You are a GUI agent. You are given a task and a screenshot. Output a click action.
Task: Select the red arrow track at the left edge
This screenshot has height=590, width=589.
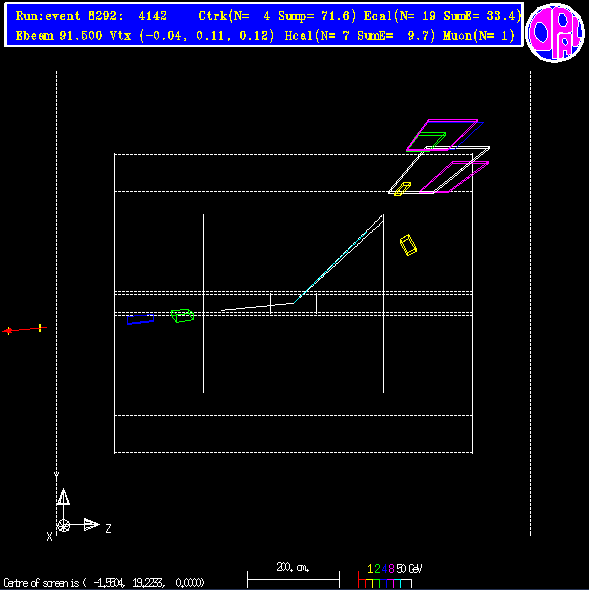[x=24, y=330]
